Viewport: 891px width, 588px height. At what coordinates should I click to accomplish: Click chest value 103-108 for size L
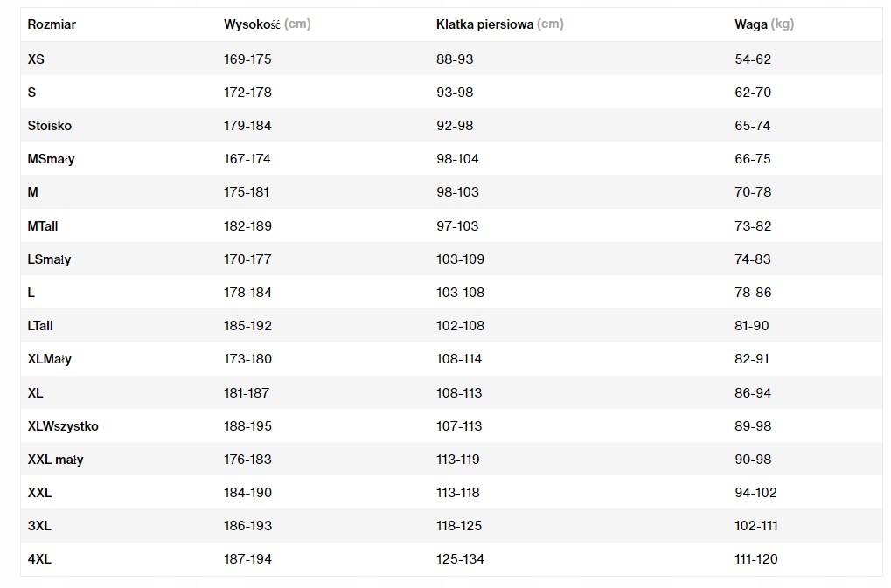pyautogui.click(x=460, y=293)
